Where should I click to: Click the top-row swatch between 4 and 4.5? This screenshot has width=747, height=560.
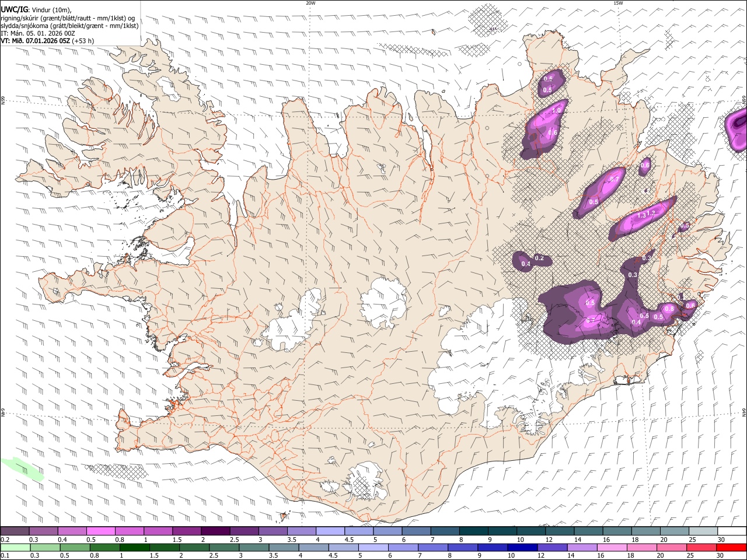pyautogui.click(x=330, y=531)
